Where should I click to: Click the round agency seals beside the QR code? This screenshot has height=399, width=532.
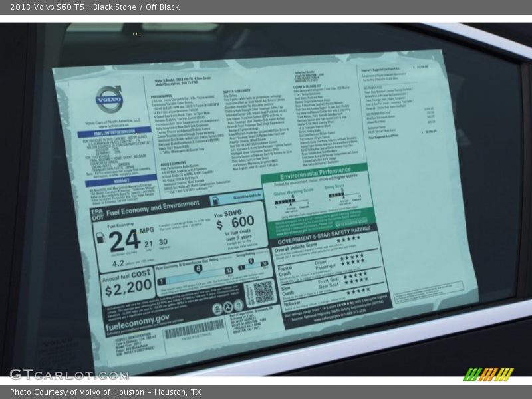(x=228, y=307)
